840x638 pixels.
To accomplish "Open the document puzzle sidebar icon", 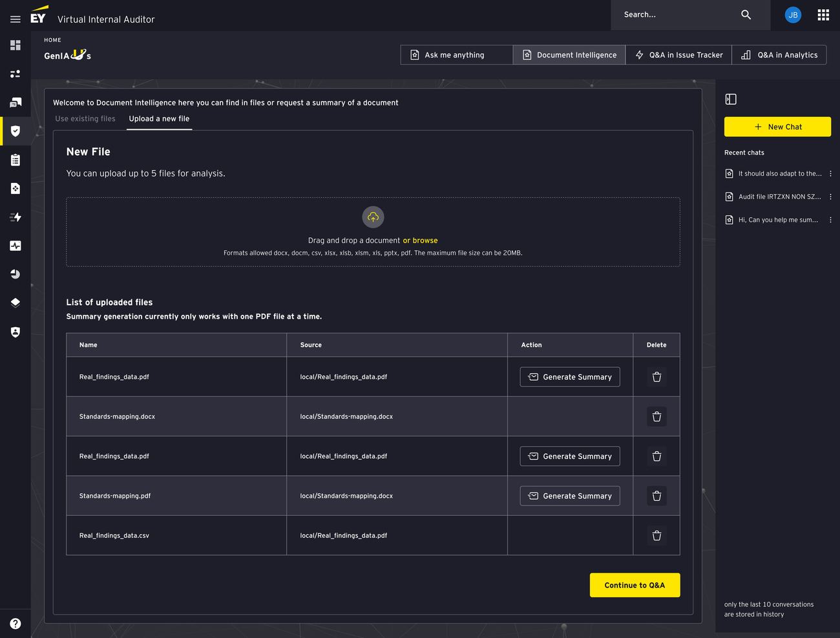I will click(x=16, y=188).
